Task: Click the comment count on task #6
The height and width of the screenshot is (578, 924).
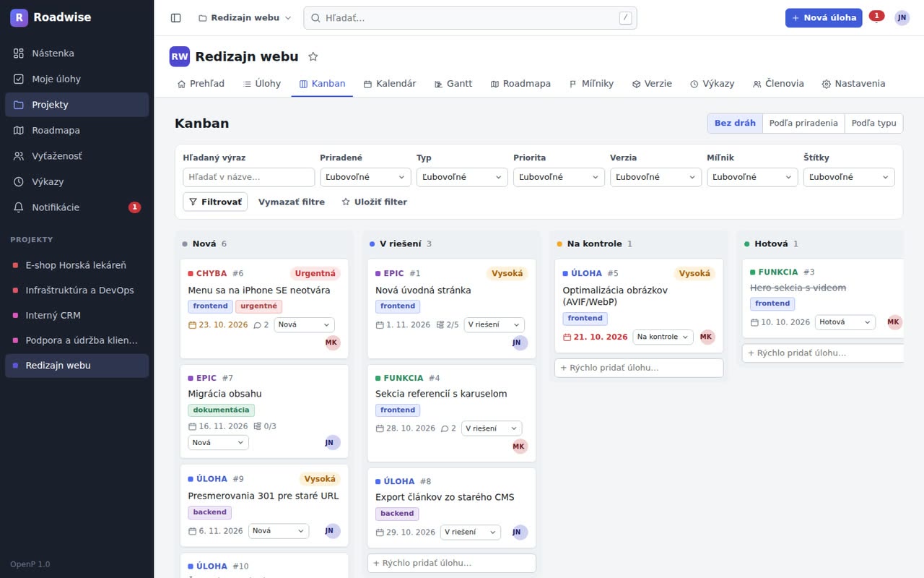Action: [x=261, y=325]
